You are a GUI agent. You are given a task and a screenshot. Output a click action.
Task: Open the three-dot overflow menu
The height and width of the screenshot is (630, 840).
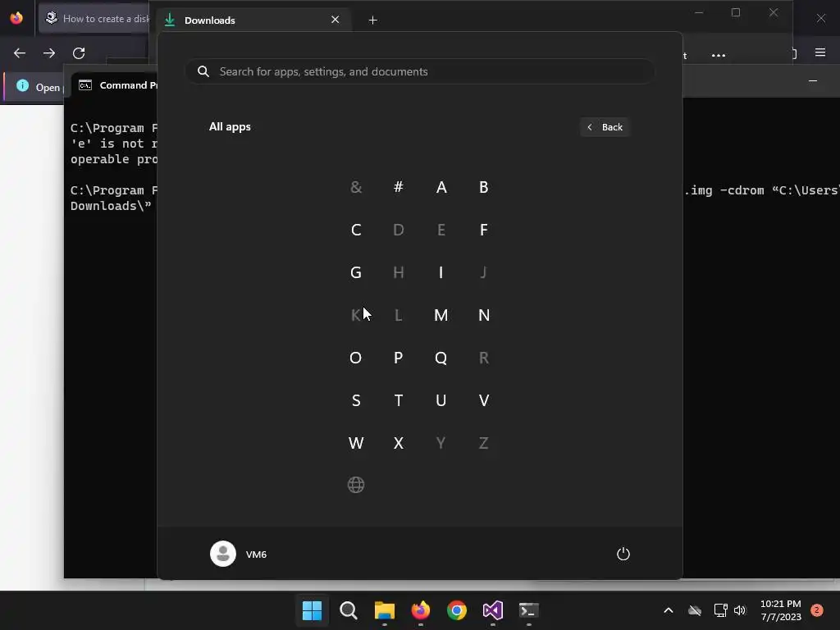(719, 55)
